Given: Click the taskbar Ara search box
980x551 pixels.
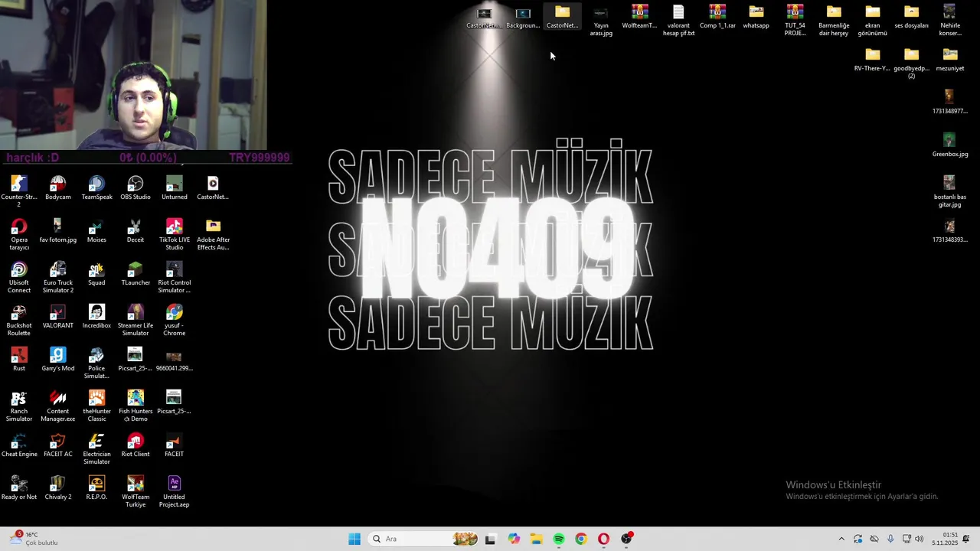Looking at the screenshot, I should click(423, 539).
